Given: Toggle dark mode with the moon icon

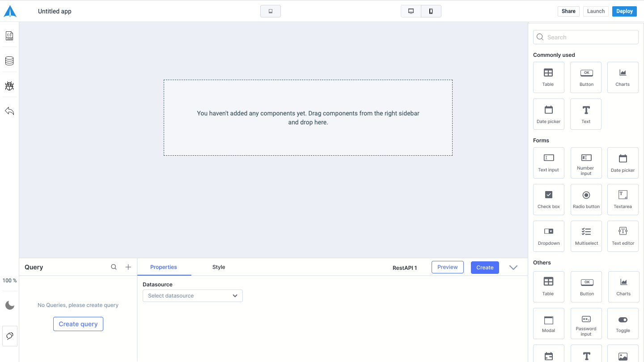Looking at the screenshot, I should click(9, 305).
